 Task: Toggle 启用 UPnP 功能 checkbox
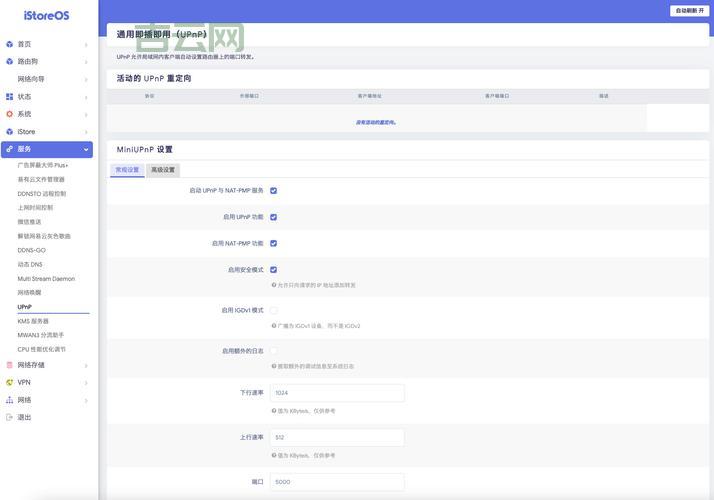pyautogui.click(x=274, y=217)
